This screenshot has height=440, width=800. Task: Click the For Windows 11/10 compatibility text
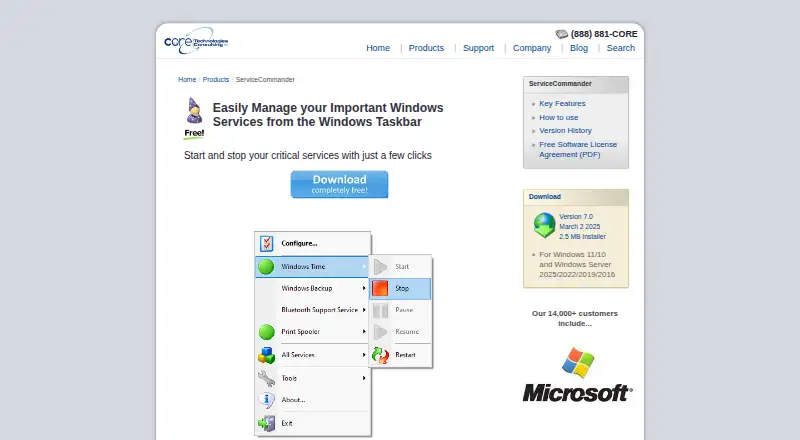pos(577,264)
